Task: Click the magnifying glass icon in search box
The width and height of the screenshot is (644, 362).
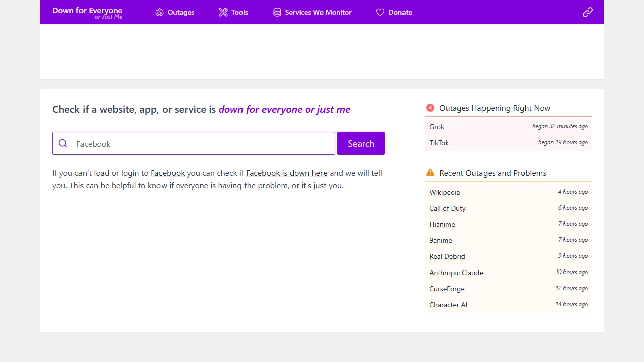Action: coord(63,143)
